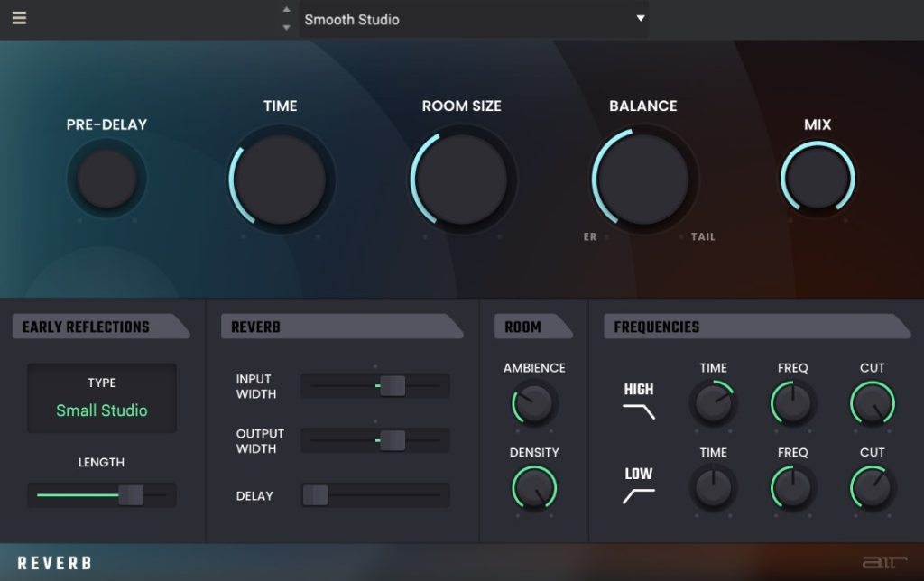Click the Ambience knob
The height and width of the screenshot is (581, 924).
(534, 404)
